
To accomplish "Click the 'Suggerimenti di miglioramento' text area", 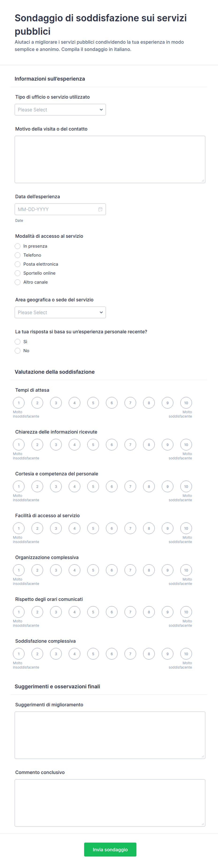I will click(110, 735).
